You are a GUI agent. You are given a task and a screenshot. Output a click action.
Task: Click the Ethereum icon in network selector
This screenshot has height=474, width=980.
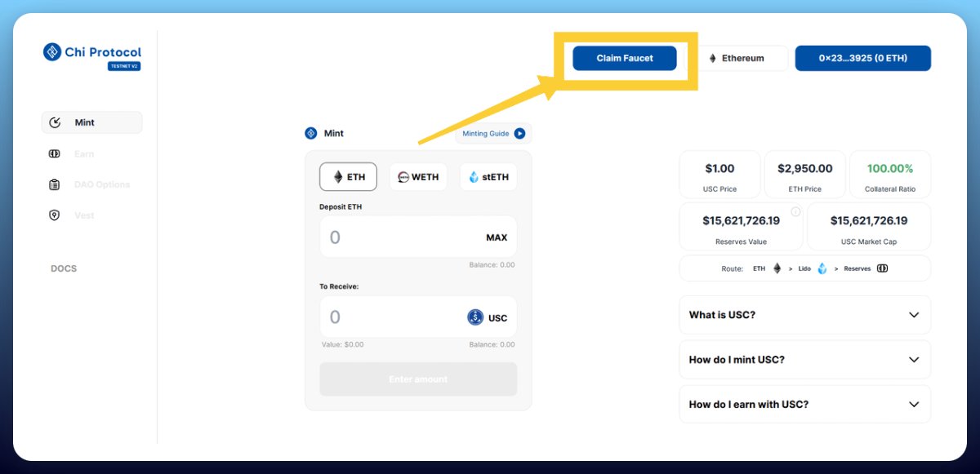(712, 58)
